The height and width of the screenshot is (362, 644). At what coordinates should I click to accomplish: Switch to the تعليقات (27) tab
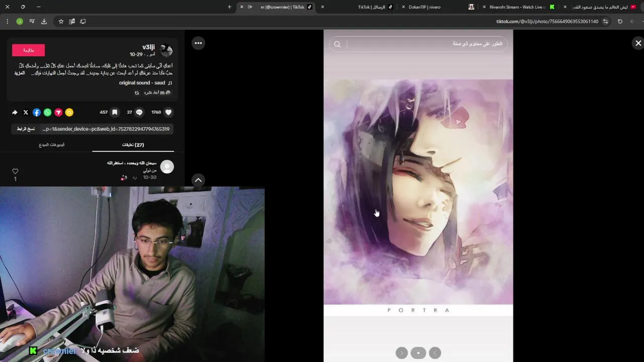pos(133,145)
